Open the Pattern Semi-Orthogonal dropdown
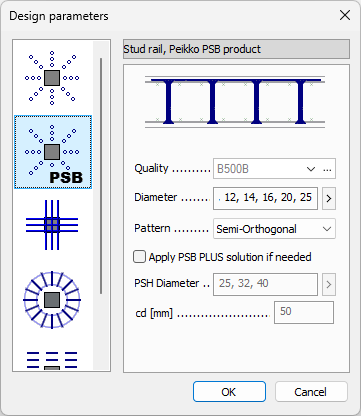This screenshot has width=361, height=416. tap(274, 229)
